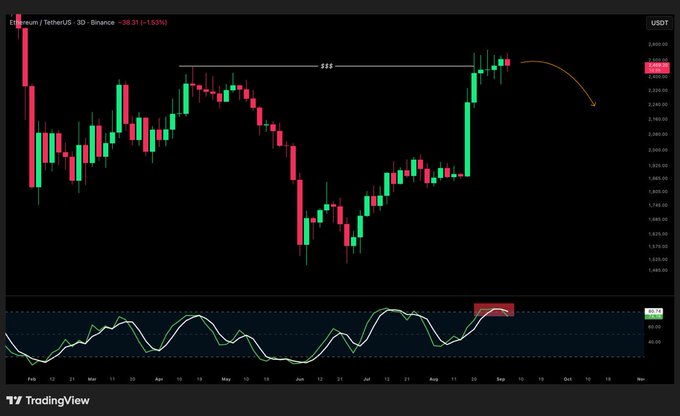Click the Aug label on time axis
The height and width of the screenshot is (416, 680).
(x=433, y=379)
